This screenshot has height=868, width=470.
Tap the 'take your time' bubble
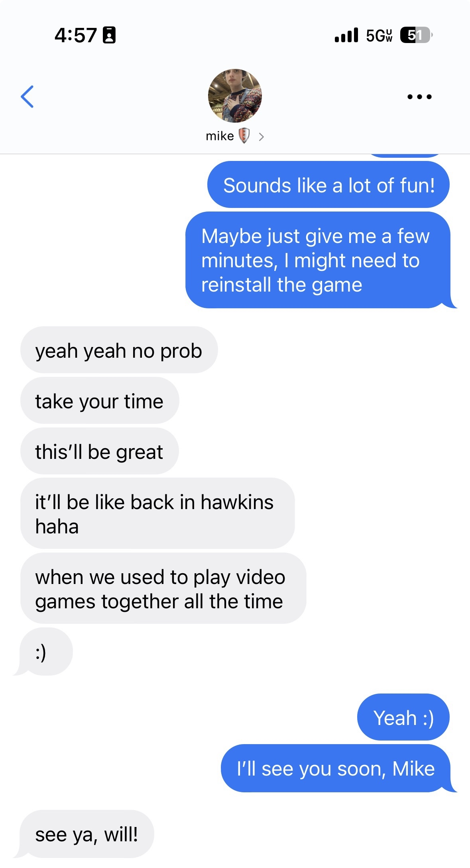click(x=99, y=400)
